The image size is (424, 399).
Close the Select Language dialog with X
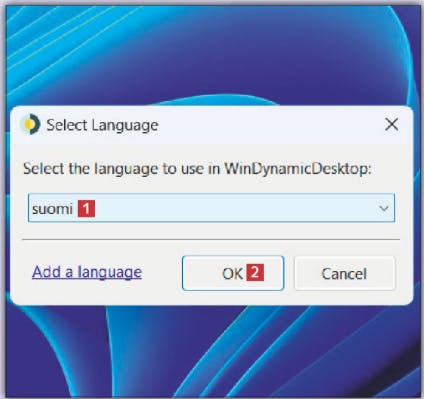(391, 125)
